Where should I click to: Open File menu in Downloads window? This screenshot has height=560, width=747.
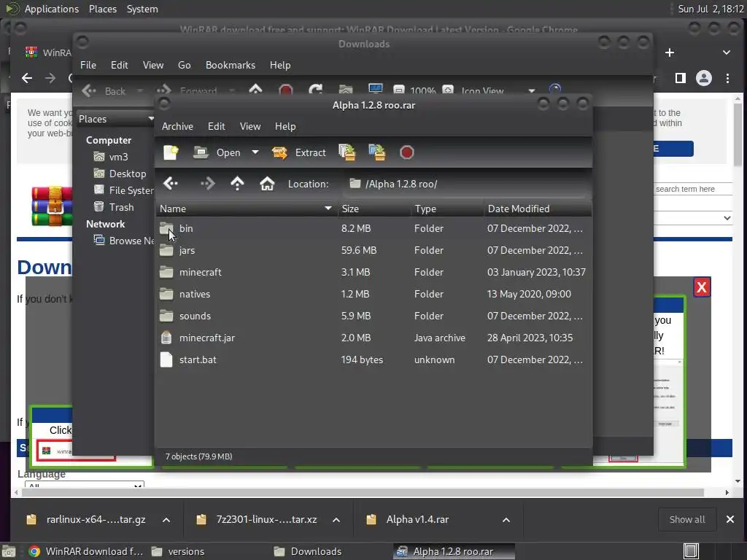[88, 65]
